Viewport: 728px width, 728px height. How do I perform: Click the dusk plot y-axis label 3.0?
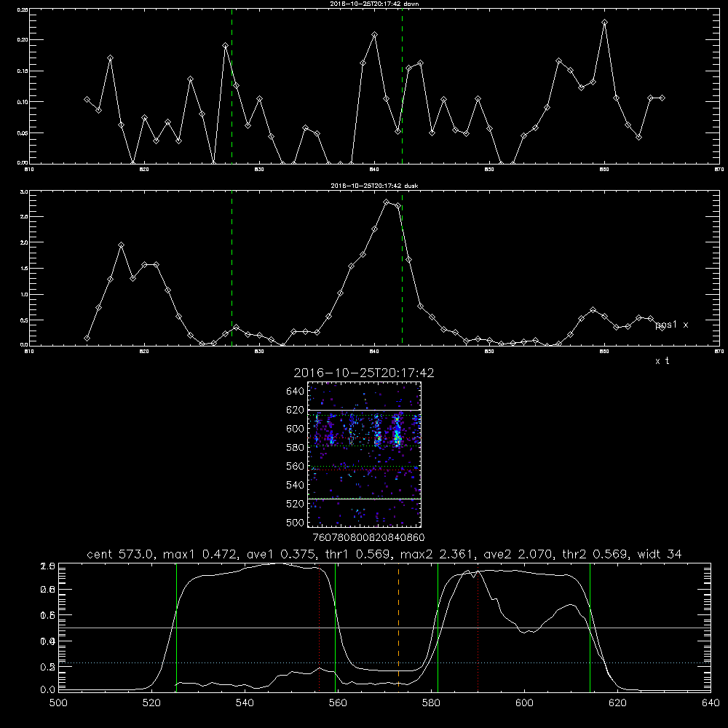pos(24,191)
